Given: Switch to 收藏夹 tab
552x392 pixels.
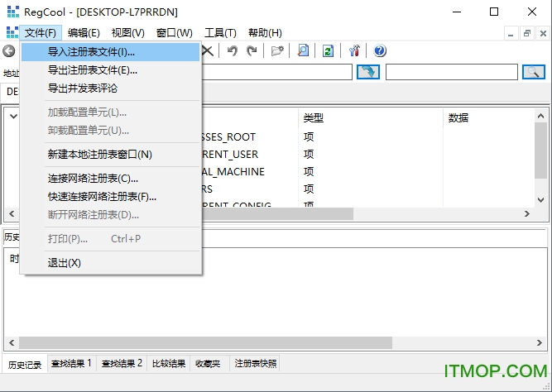Looking at the screenshot, I should tap(208, 363).
